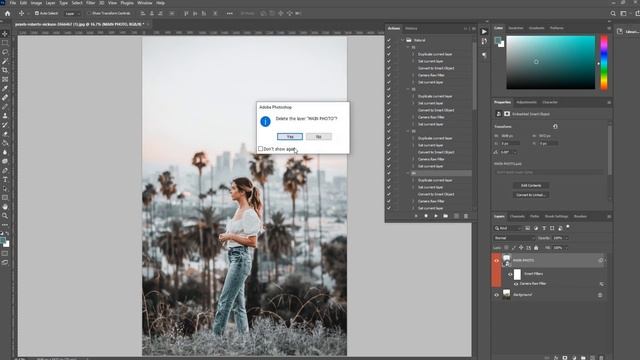Hide the Camera Raw Filter eye
640x360 pixels.
pos(516,284)
